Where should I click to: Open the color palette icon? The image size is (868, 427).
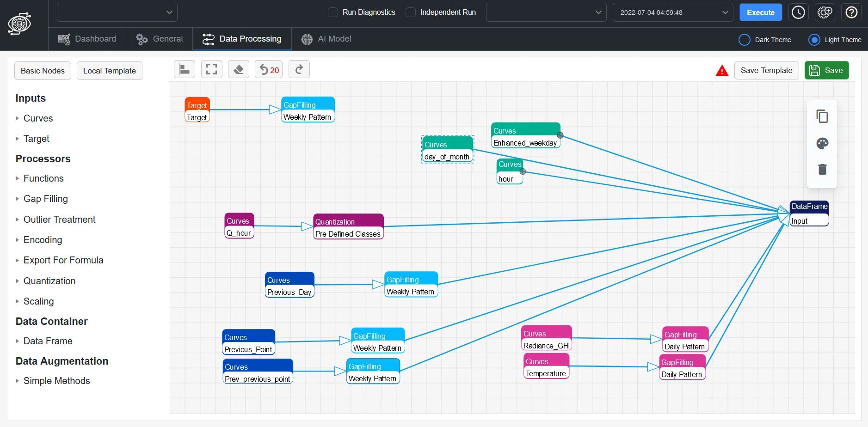click(x=822, y=143)
